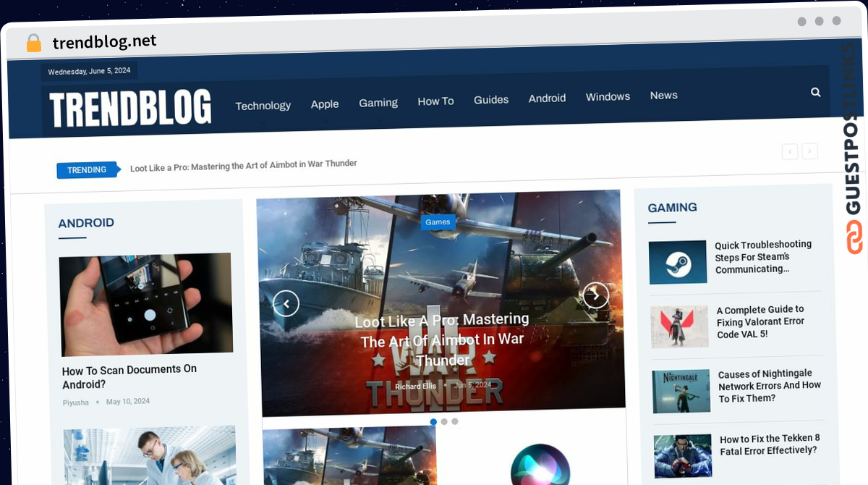Open the GAMING sidebar heading
Screen dimensions: 868x485
tap(672, 208)
